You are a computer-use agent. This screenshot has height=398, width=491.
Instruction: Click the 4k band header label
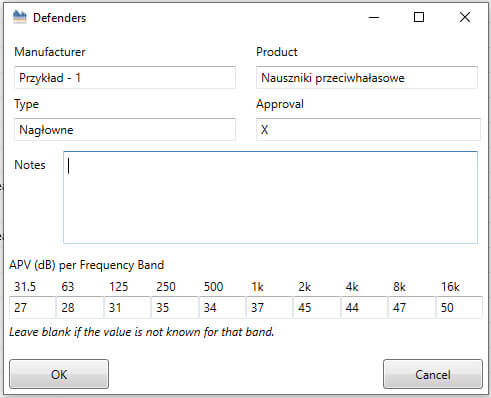(352, 287)
